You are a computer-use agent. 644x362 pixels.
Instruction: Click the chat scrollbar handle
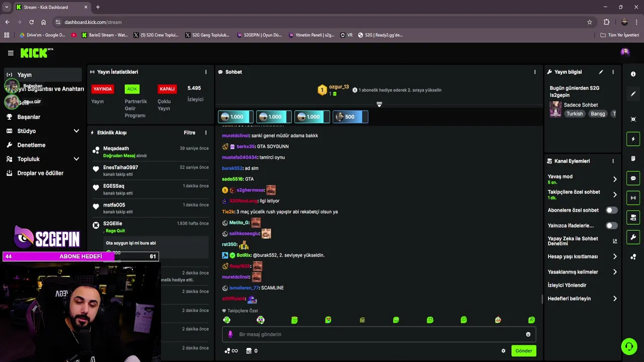click(542, 299)
